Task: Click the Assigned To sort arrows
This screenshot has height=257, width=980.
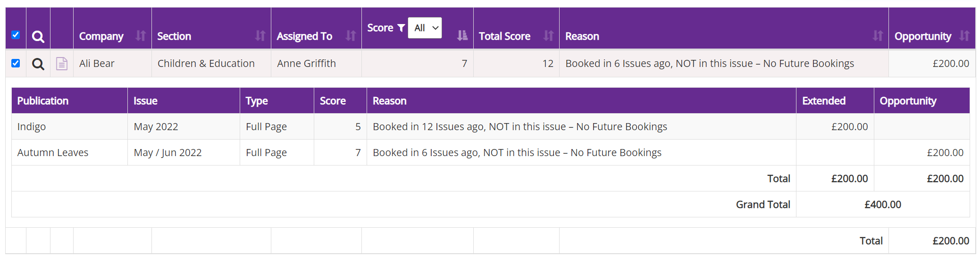Action: click(351, 36)
